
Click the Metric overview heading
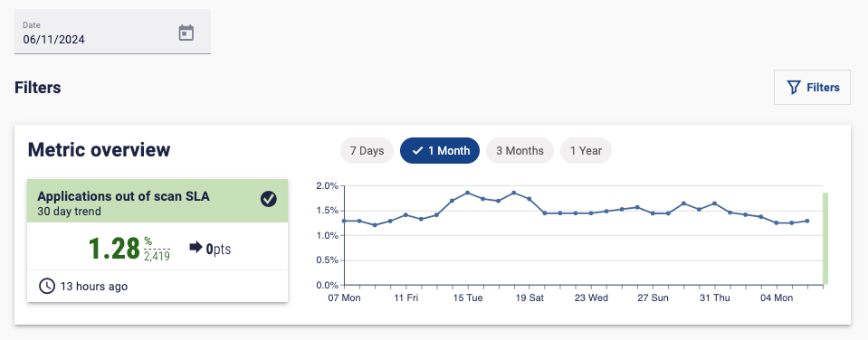pyautogui.click(x=99, y=150)
